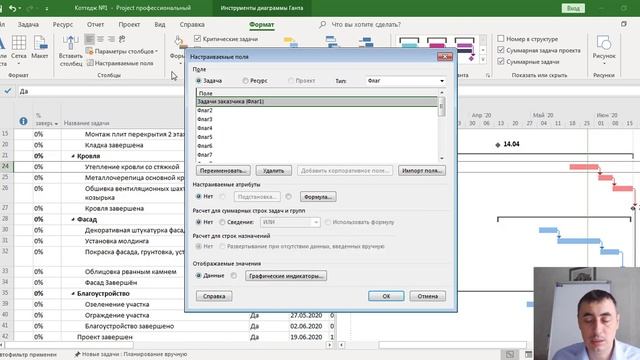Screen dimensions: 640x360
Task: Open the Задача ribbon tab
Action: pyautogui.click(x=28, y=24)
